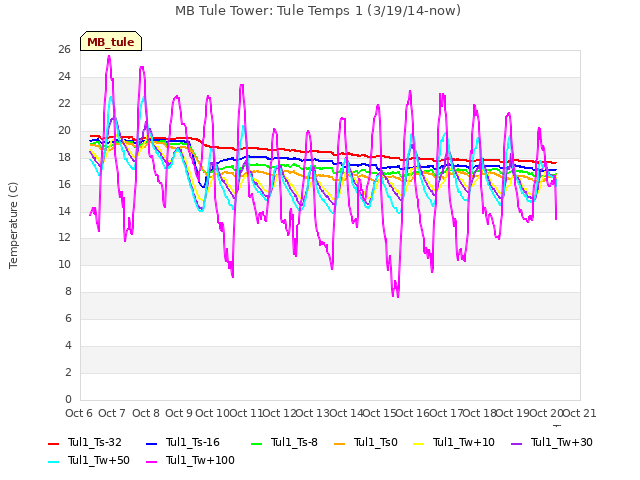
Task: Click the y-axis value 22
Action: tap(64, 104)
